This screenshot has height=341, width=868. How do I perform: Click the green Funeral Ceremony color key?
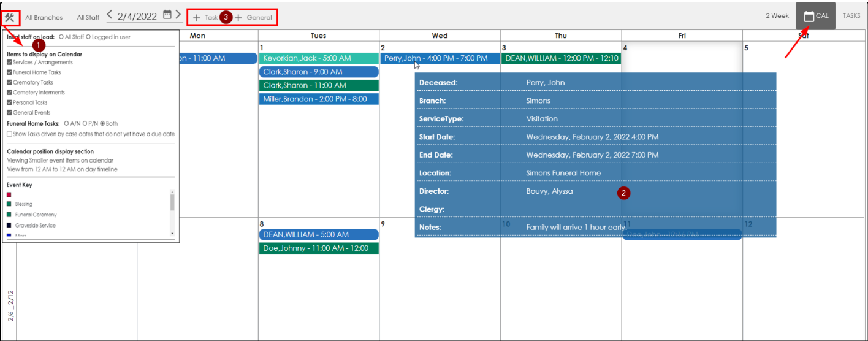[x=9, y=215]
